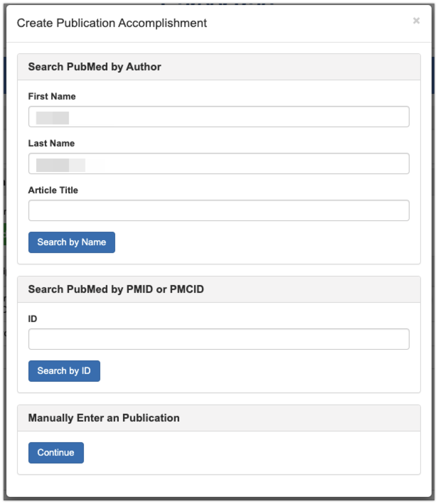
Task: Click the blurred value in Last Name
Action: pos(61,165)
